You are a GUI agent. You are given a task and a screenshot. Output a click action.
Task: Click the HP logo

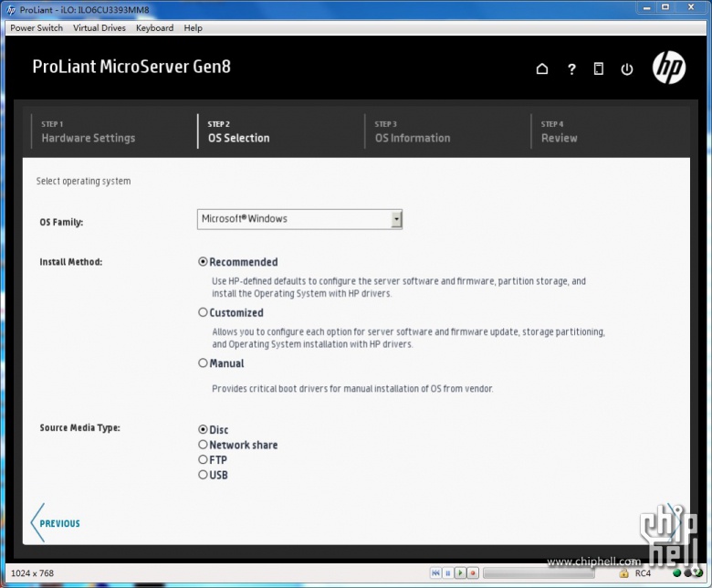(669, 68)
